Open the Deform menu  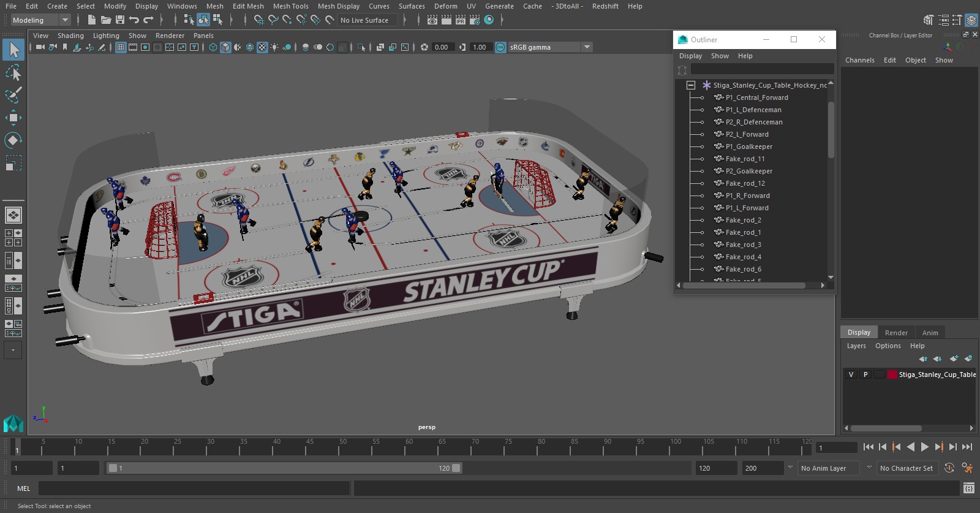[x=445, y=6]
